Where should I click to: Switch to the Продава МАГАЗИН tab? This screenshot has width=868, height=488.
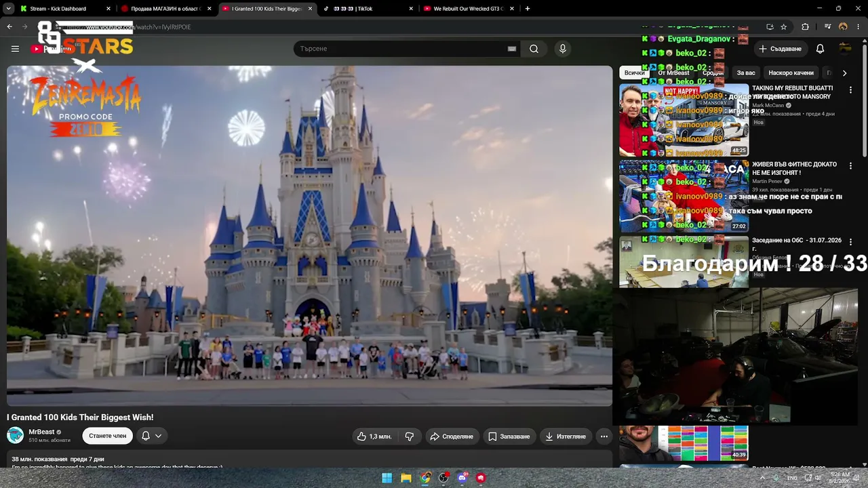click(166, 9)
